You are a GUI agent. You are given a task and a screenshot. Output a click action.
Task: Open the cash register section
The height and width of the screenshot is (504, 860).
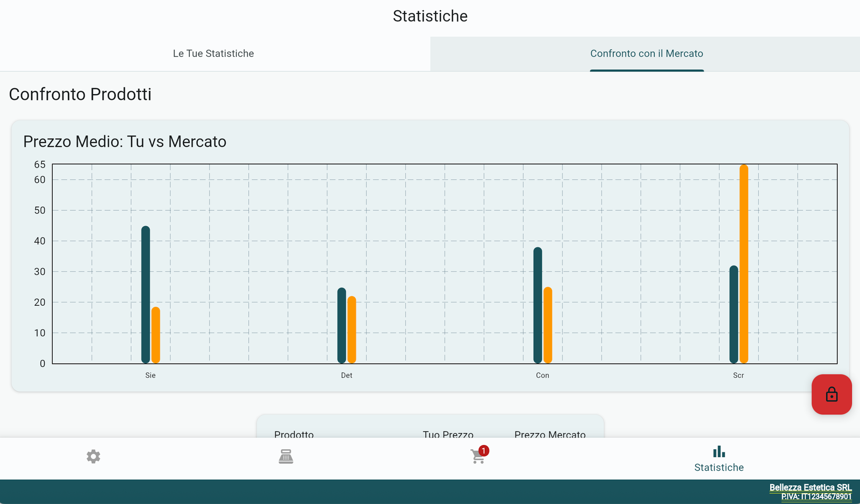tap(286, 457)
